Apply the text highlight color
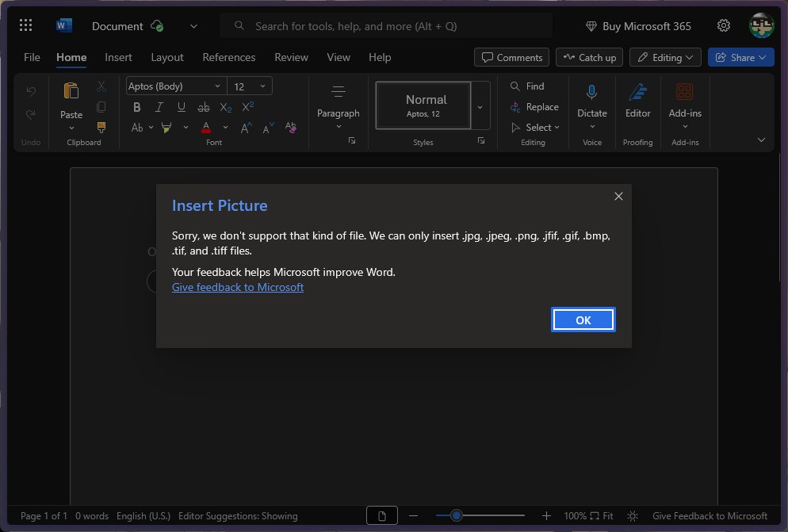 point(166,128)
